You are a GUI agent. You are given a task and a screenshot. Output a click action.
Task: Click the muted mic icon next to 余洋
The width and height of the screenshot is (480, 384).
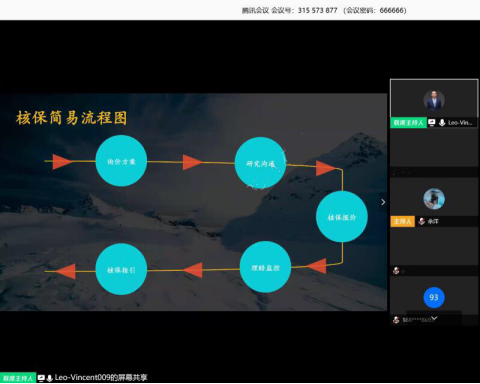coord(422,221)
